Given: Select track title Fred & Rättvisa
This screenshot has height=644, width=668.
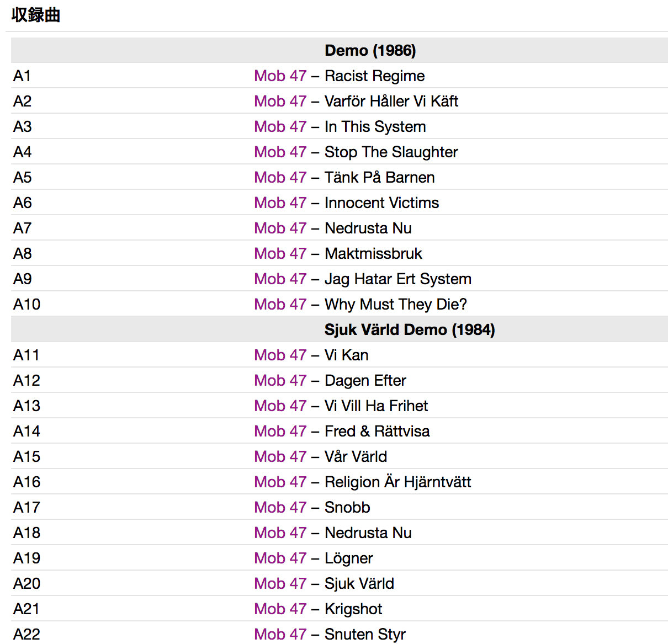Looking at the screenshot, I should (x=377, y=431).
